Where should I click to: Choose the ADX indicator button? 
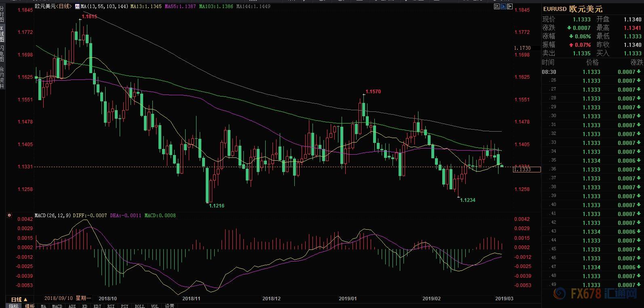(72, 306)
